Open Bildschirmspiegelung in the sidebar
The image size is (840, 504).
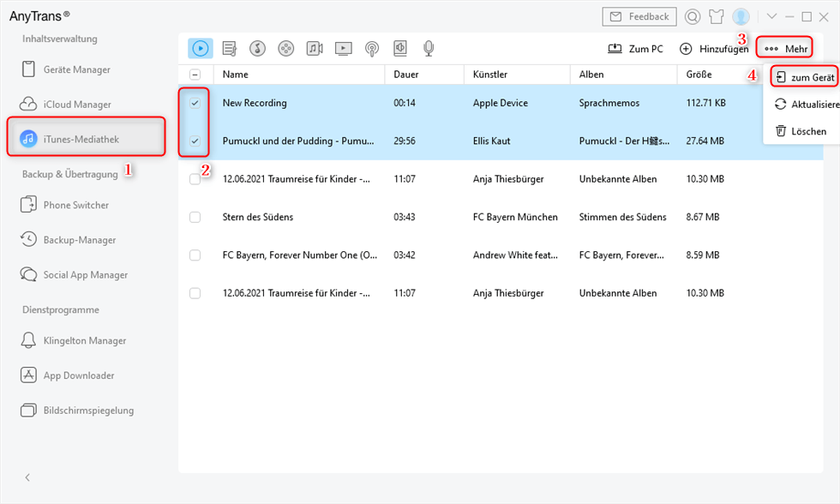(88, 411)
